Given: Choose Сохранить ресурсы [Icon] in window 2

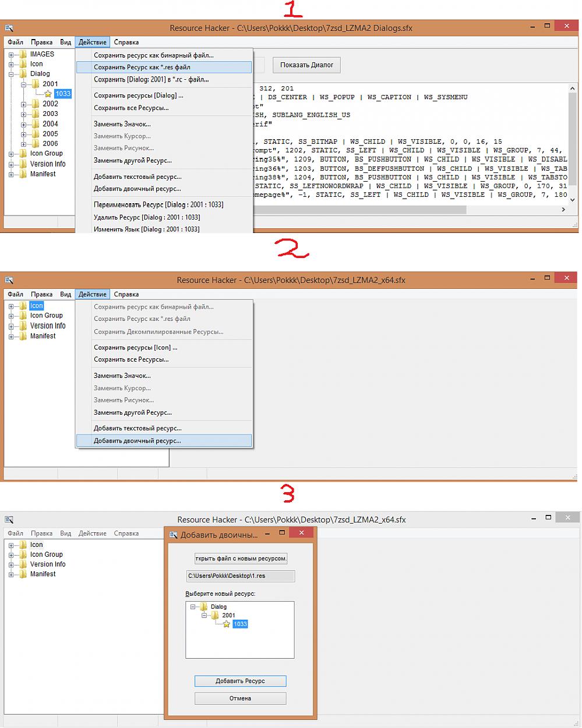Looking at the screenshot, I should [164, 348].
